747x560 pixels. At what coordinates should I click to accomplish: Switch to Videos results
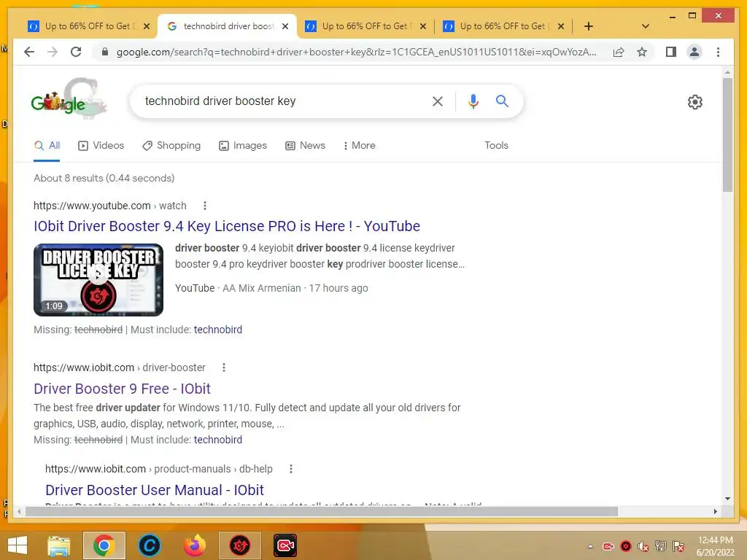tap(101, 146)
